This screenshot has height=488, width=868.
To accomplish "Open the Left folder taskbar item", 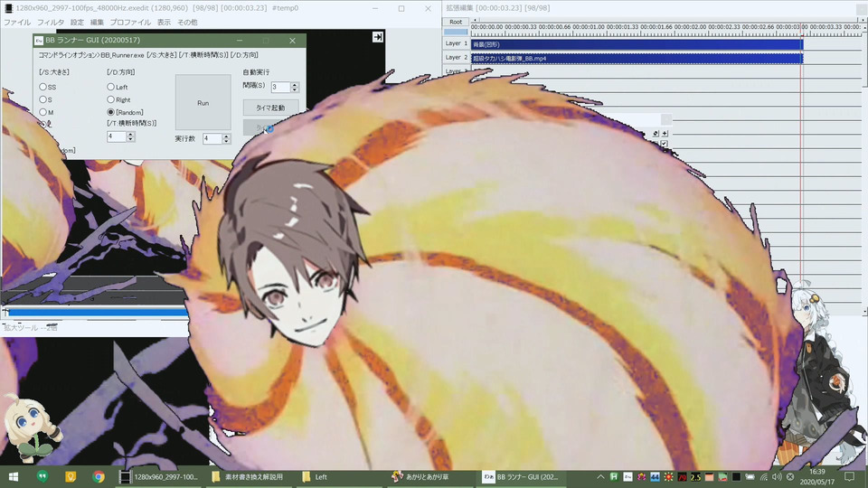I will coord(339,476).
